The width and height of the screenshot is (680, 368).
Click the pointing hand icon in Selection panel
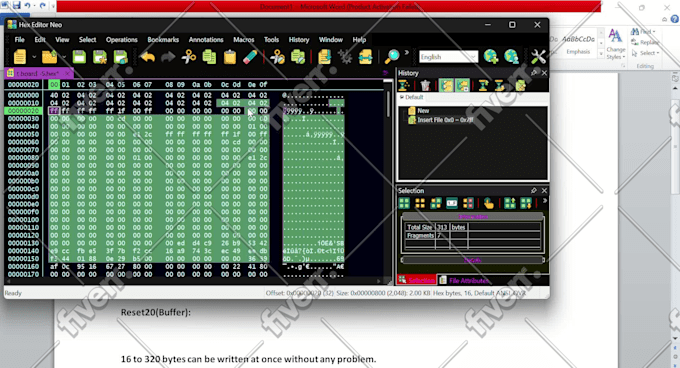(489, 203)
